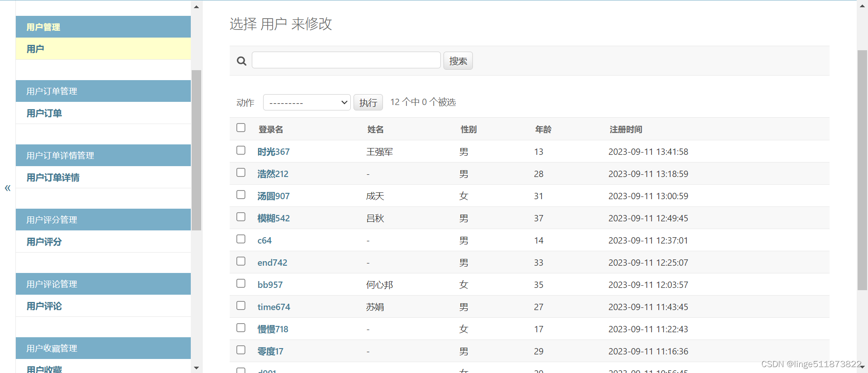Screen dimensions: 868x373
Task: Open user 汤圆907 for editing
Action: click(x=274, y=196)
